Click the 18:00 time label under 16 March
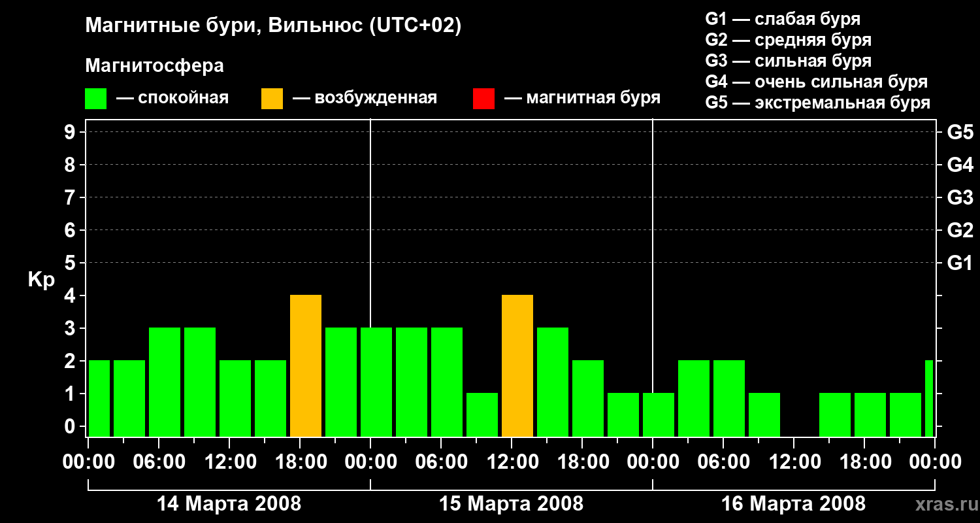Image resolution: width=980 pixels, height=523 pixels. (864, 462)
